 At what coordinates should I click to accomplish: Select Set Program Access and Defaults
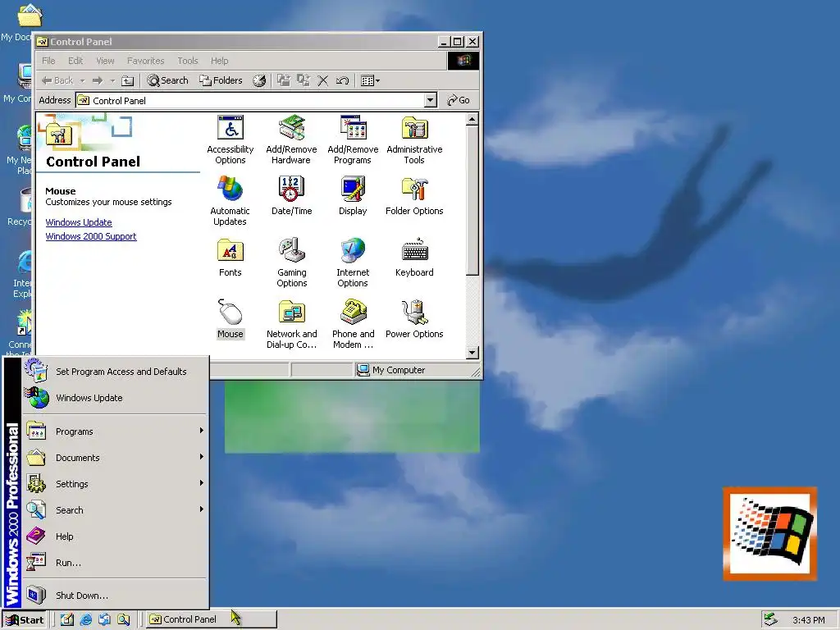[x=115, y=372]
